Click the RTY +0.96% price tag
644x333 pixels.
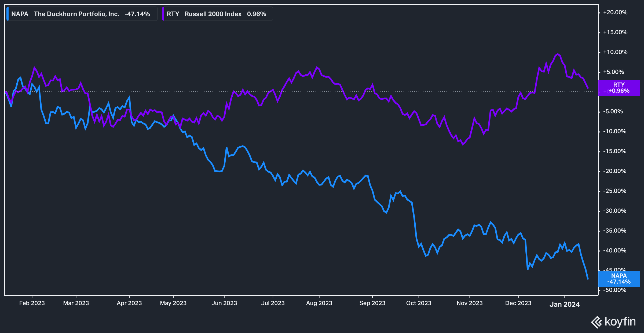click(x=619, y=88)
